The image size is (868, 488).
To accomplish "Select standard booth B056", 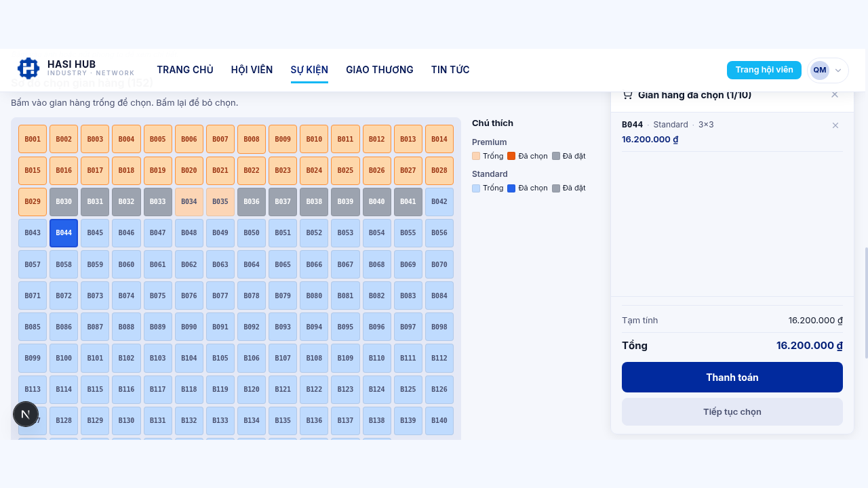I will tap(439, 233).
